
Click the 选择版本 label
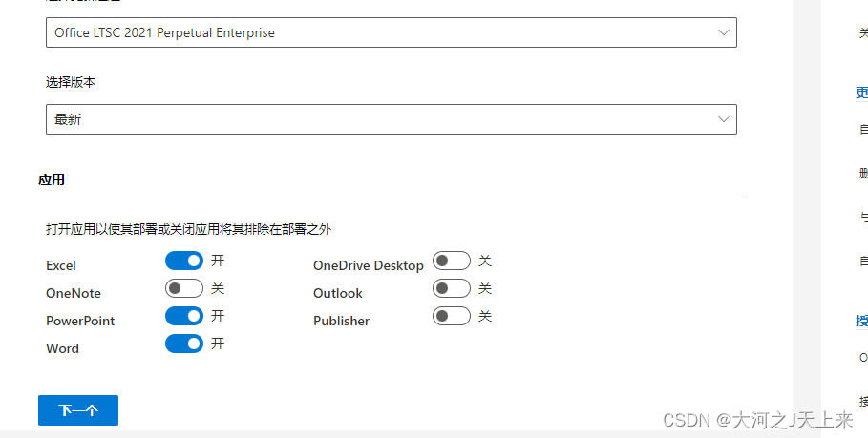click(71, 82)
